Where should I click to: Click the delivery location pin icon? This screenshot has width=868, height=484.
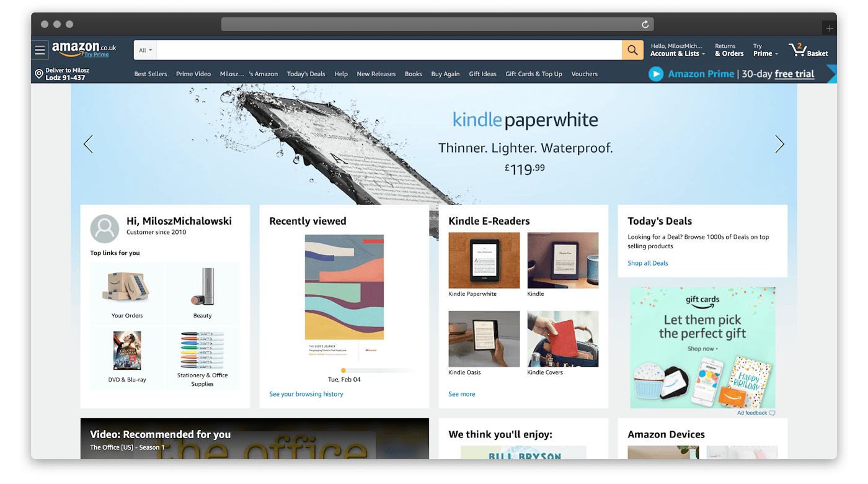(39, 74)
